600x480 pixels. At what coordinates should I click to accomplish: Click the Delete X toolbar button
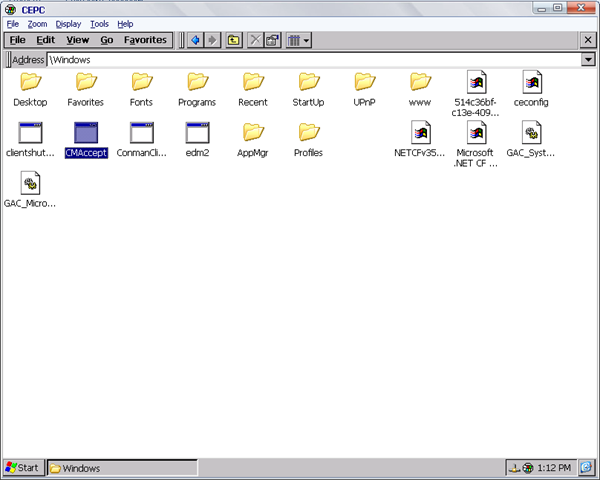pos(255,40)
